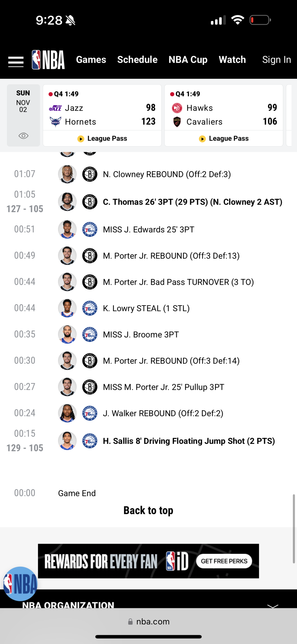The image size is (297, 644).
Task: Open C. Thomas player headshot
Action: point(67,202)
